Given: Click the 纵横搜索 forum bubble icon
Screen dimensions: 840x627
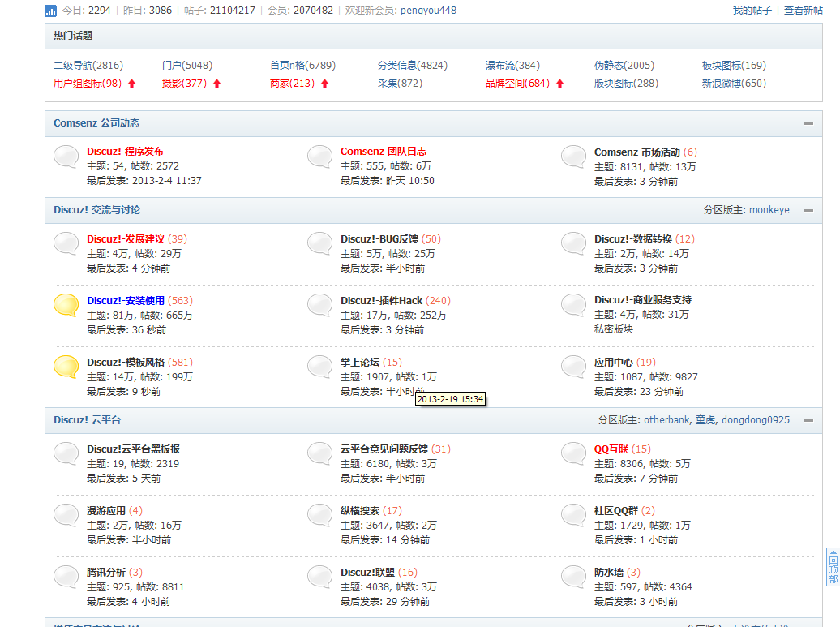Looking at the screenshot, I should pyautogui.click(x=320, y=515).
